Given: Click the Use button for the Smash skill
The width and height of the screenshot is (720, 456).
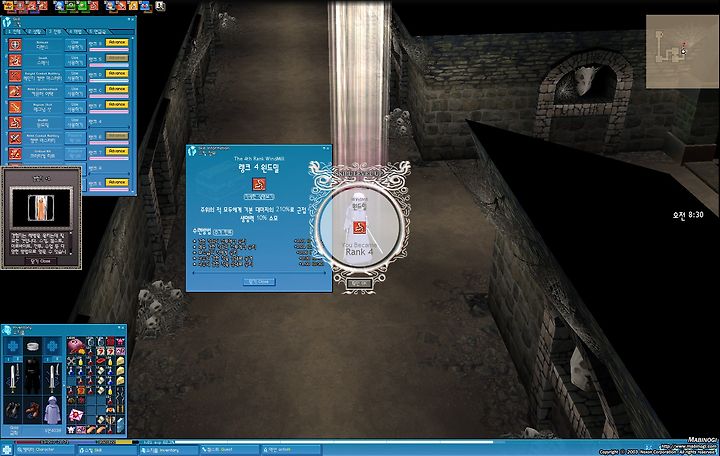Looking at the screenshot, I should (x=75, y=61).
